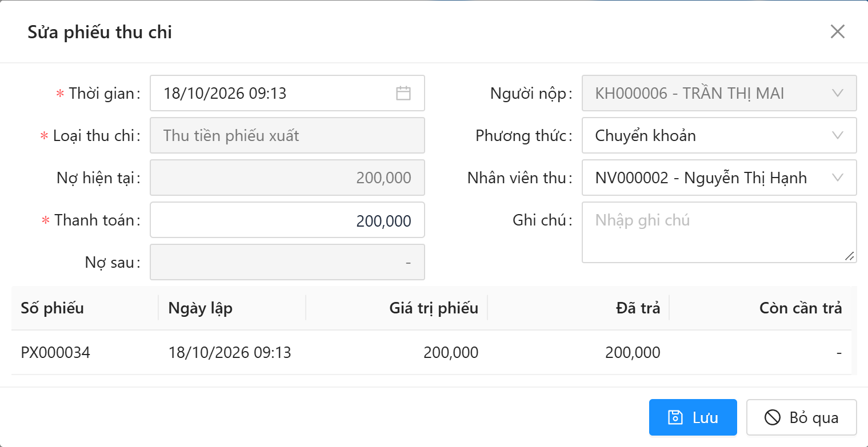
Task: Click the Lưu save button
Action: pos(693,417)
